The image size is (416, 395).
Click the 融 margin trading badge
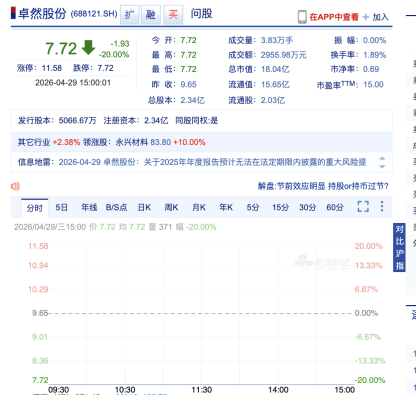click(151, 14)
